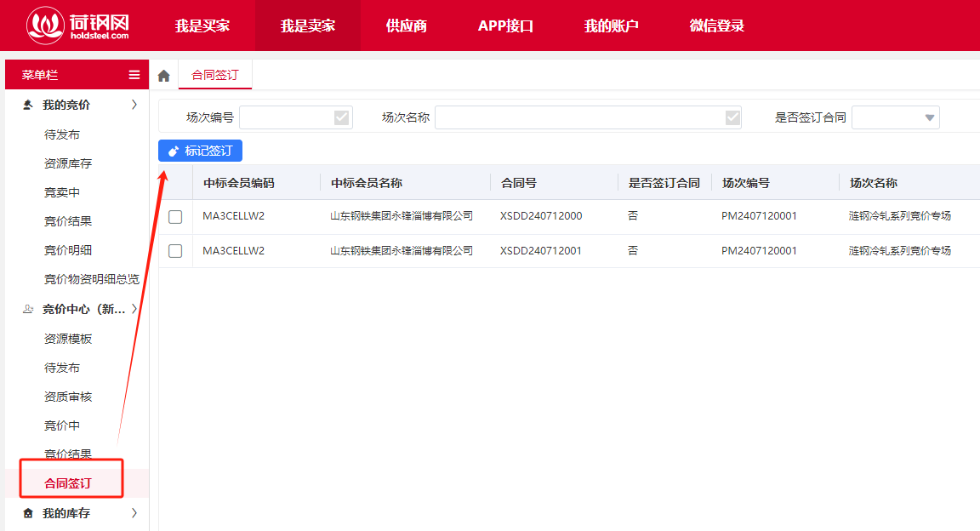Open 竞卖中 in sidebar
The image size is (980, 531).
click(x=62, y=192)
